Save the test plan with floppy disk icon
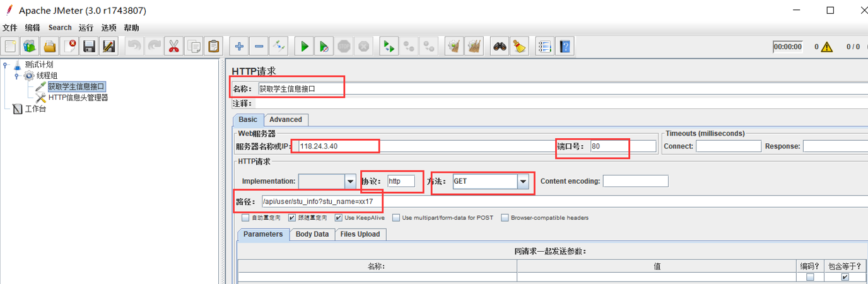The image size is (868, 284). pyautogui.click(x=89, y=46)
